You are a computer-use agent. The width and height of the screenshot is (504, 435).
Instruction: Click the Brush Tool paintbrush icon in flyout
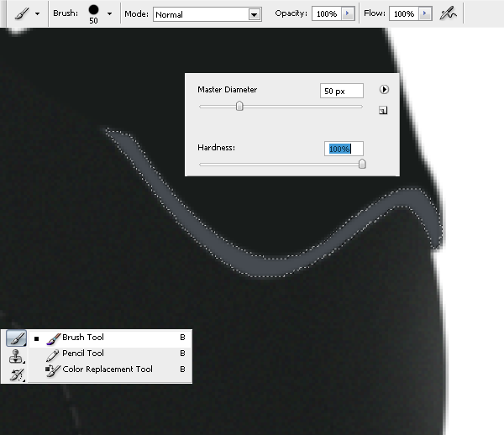[x=53, y=339]
